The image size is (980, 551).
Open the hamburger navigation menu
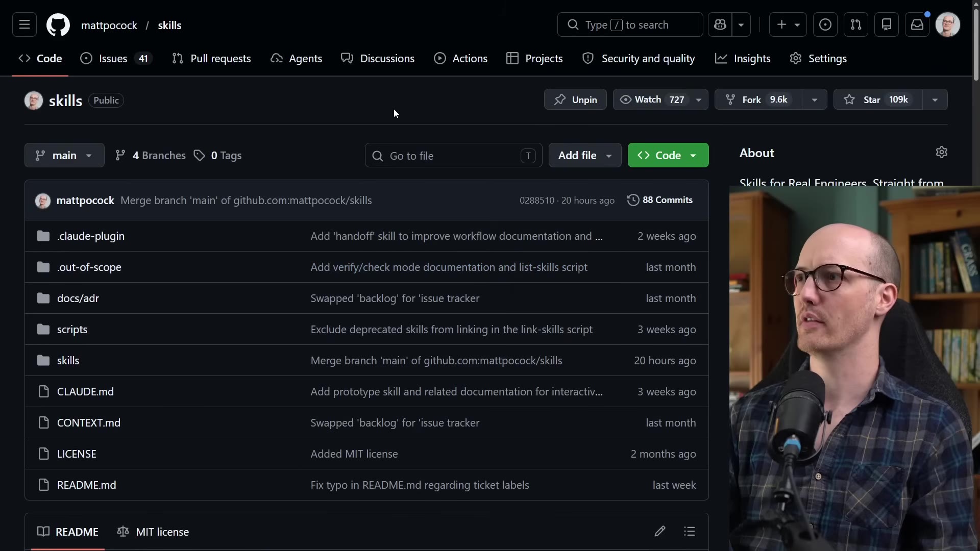[x=24, y=24]
